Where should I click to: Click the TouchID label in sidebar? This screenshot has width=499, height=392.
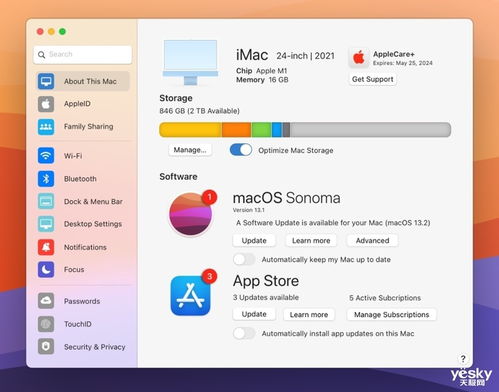(78, 324)
